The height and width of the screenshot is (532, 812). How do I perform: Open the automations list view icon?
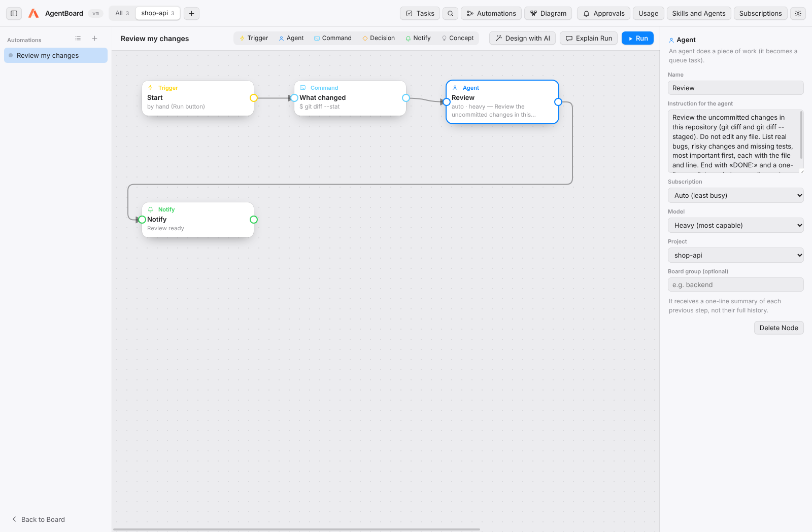pyautogui.click(x=78, y=39)
